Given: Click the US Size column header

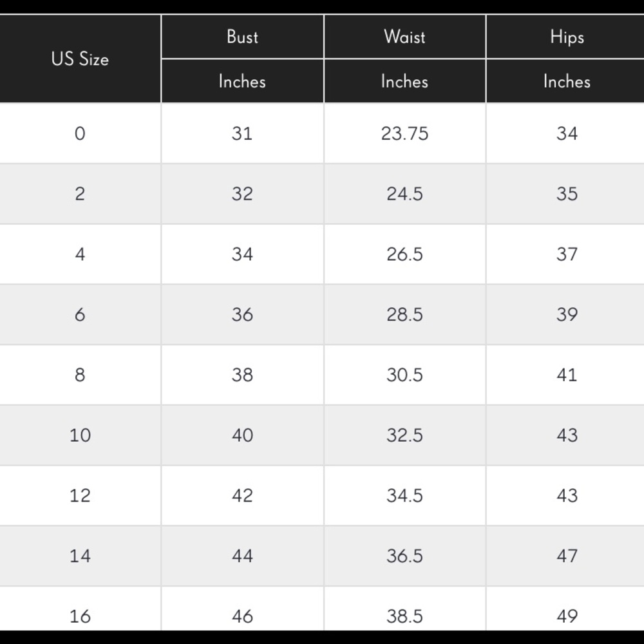Looking at the screenshot, I should tap(80, 59).
